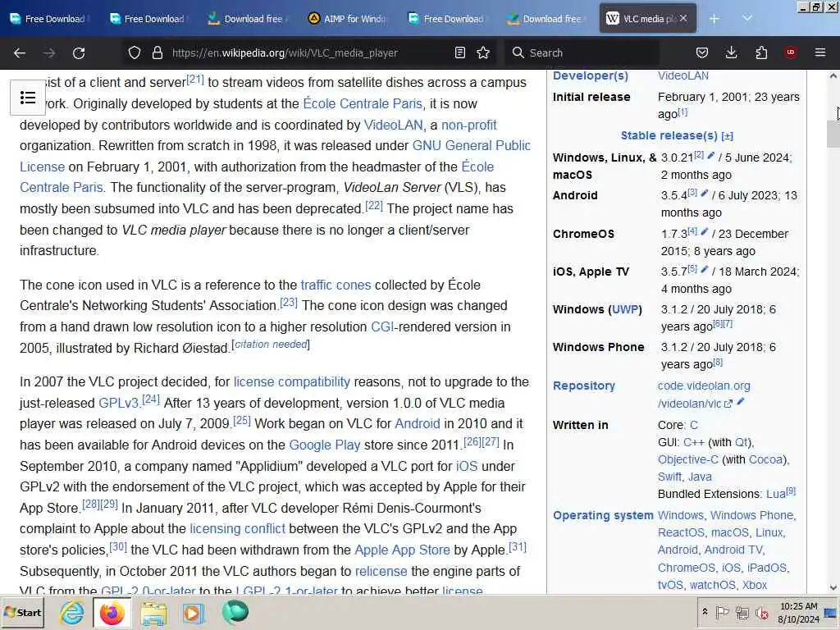This screenshot has width=840, height=630.
Task: Open the Apple App Store link
Action: point(402,550)
